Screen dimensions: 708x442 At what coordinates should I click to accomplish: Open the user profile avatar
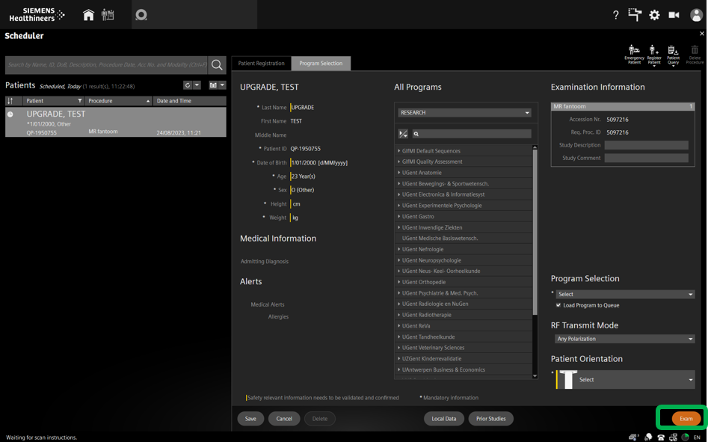[695, 15]
